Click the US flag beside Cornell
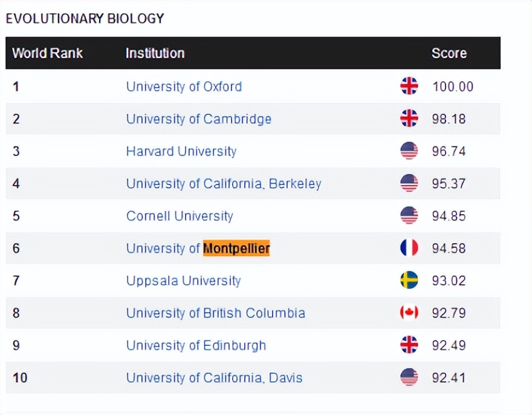The width and height of the screenshot is (532, 415). point(409,216)
